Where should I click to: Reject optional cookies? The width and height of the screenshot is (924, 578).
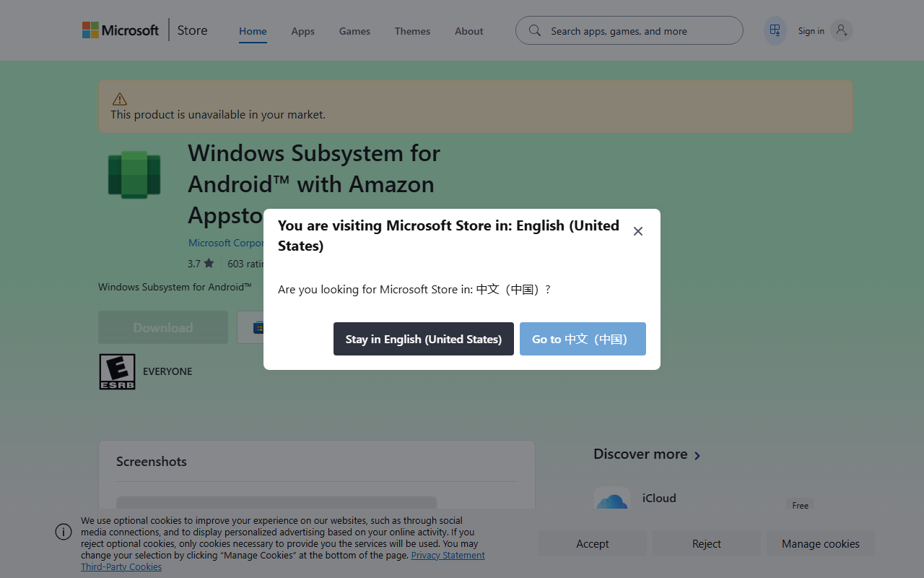[707, 544]
